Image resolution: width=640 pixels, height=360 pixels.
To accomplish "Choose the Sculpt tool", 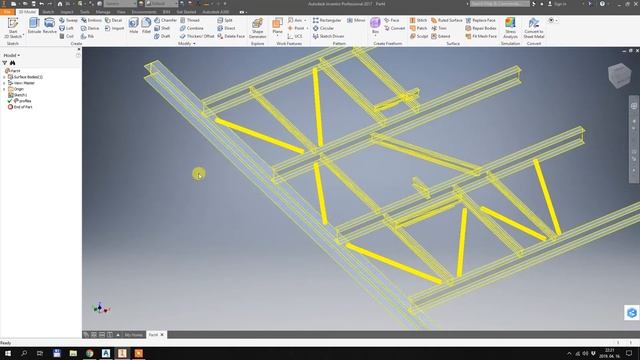I will tap(419, 36).
